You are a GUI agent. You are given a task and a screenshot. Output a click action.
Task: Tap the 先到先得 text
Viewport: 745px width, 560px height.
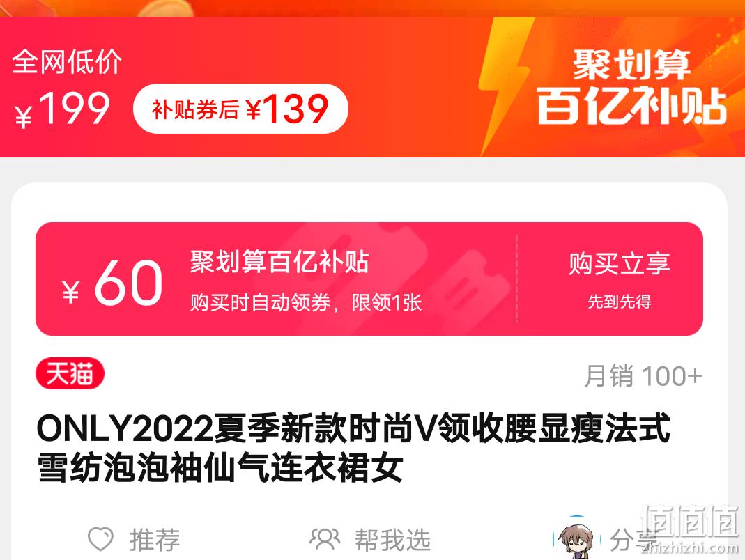click(620, 302)
